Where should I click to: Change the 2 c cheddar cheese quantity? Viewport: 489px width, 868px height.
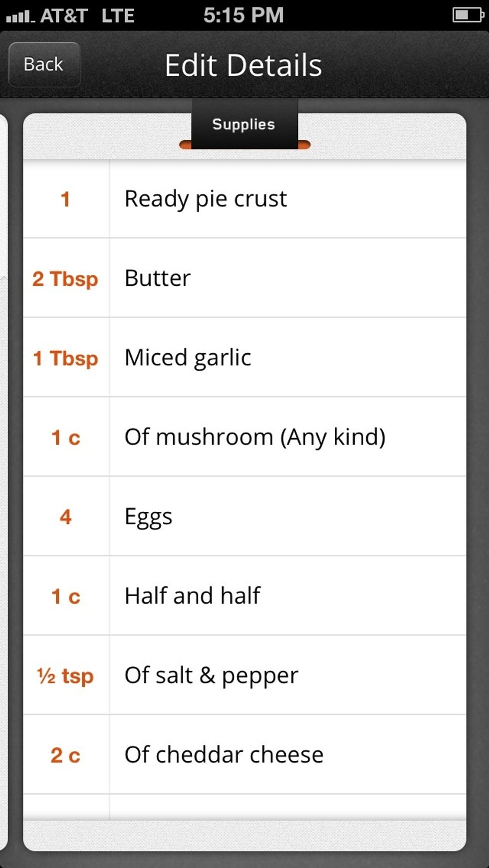coord(65,755)
